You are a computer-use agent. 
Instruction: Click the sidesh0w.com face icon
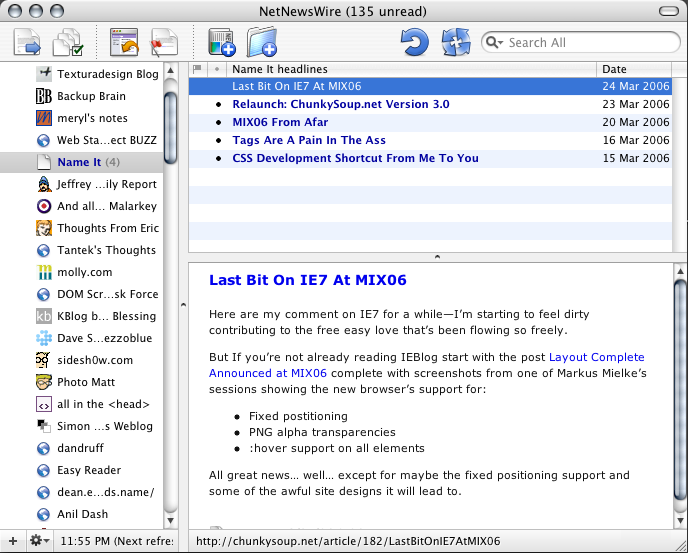43,360
